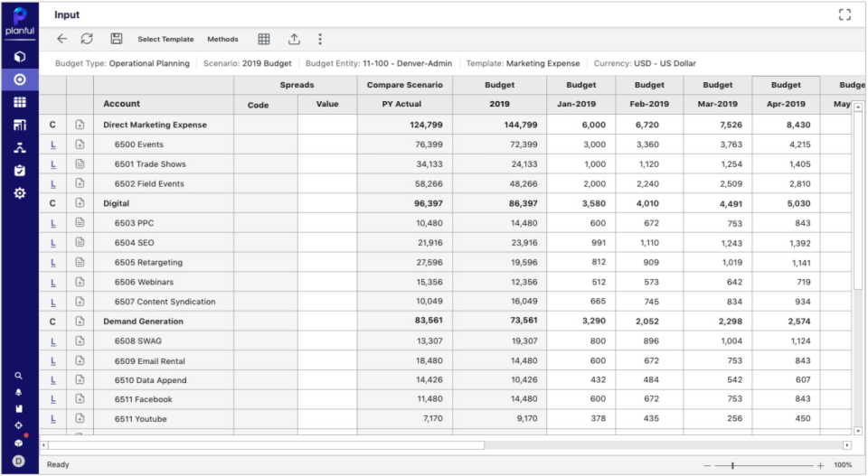The height and width of the screenshot is (476, 868).
Task: Open the task clipboard icon in sidebar
Action: click(19, 171)
